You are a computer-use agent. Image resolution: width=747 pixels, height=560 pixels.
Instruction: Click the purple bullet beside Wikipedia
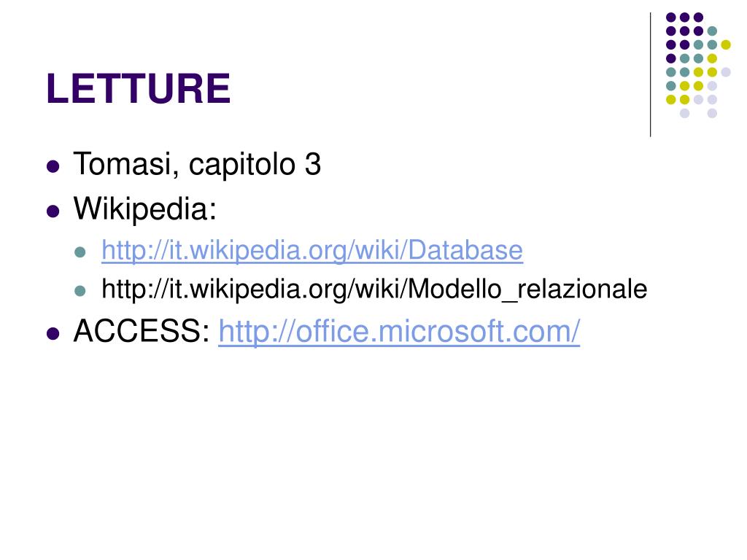pyautogui.click(x=53, y=211)
